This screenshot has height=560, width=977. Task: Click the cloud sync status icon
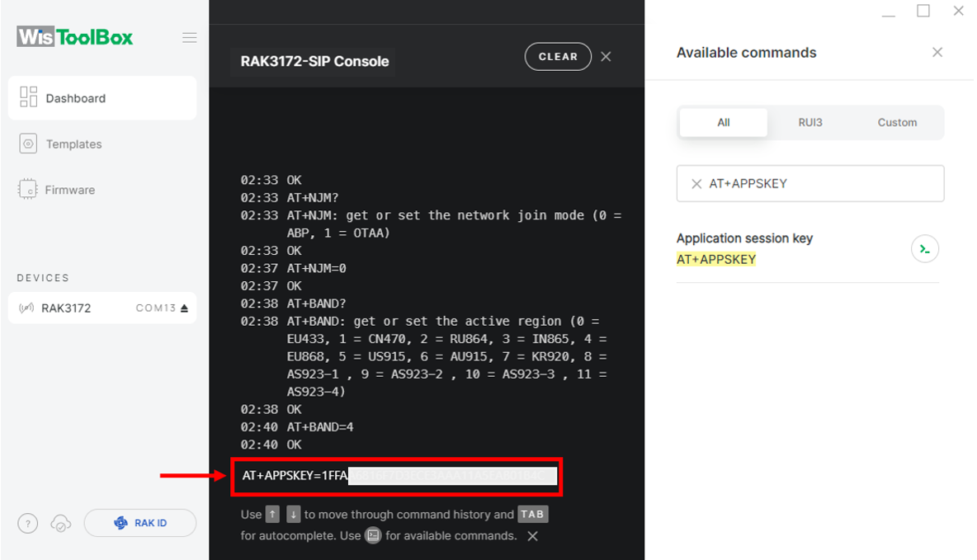click(61, 523)
